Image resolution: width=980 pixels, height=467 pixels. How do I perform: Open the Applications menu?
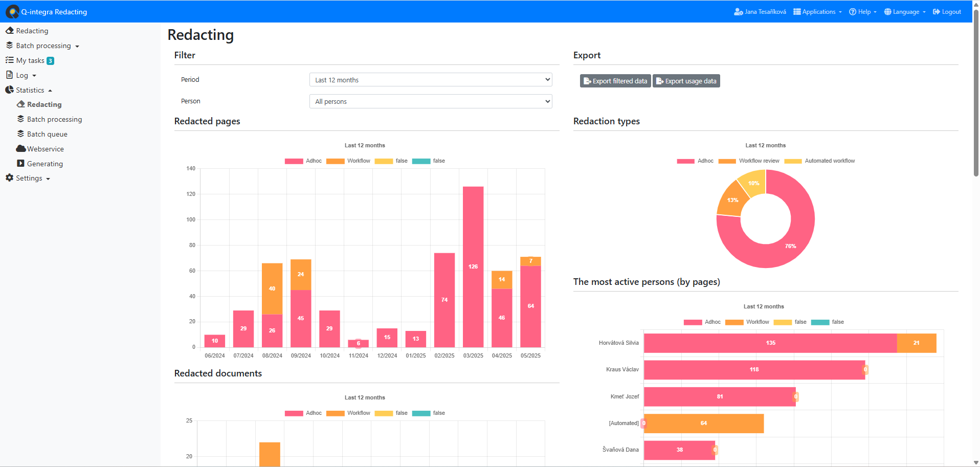coord(817,12)
